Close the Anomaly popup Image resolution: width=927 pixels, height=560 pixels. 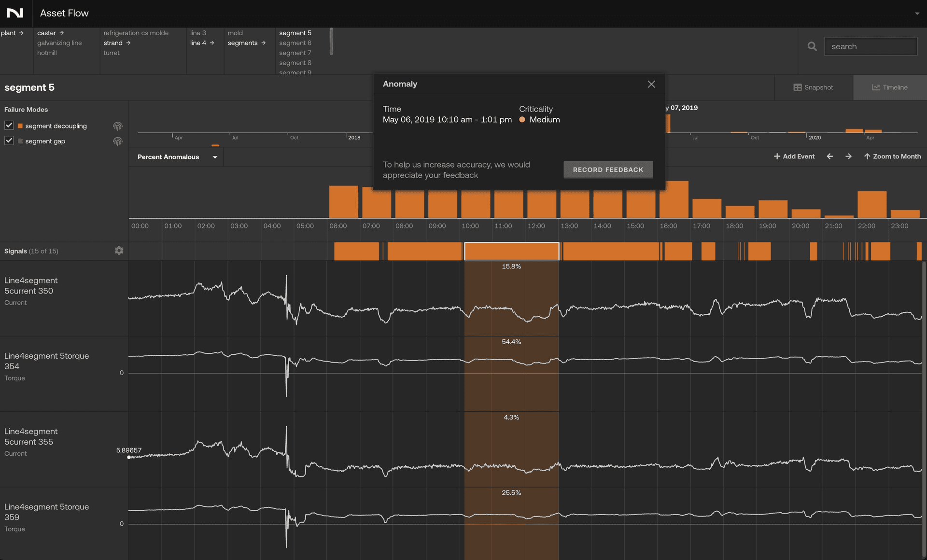(x=651, y=84)
